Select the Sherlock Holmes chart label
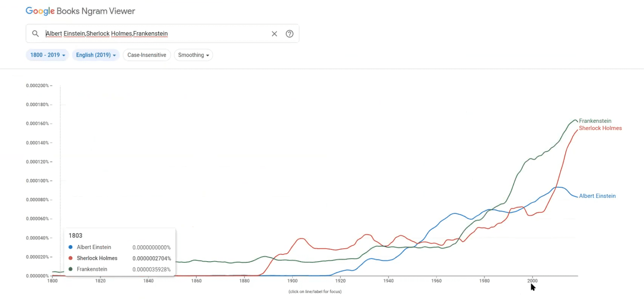644x301 pixels. [x=600, y=128]
